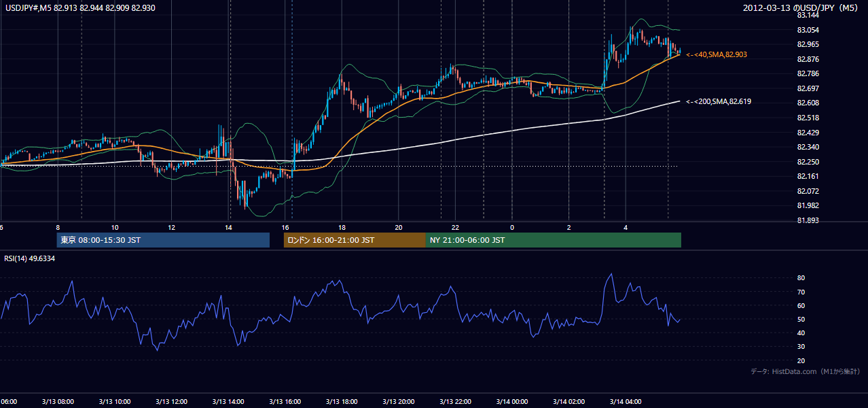Image resolution: width=868 pixels, height=408 pixels.
Task: Click hour label 10 under price chart
Action: pyautogui.click(x=115, y=227)
